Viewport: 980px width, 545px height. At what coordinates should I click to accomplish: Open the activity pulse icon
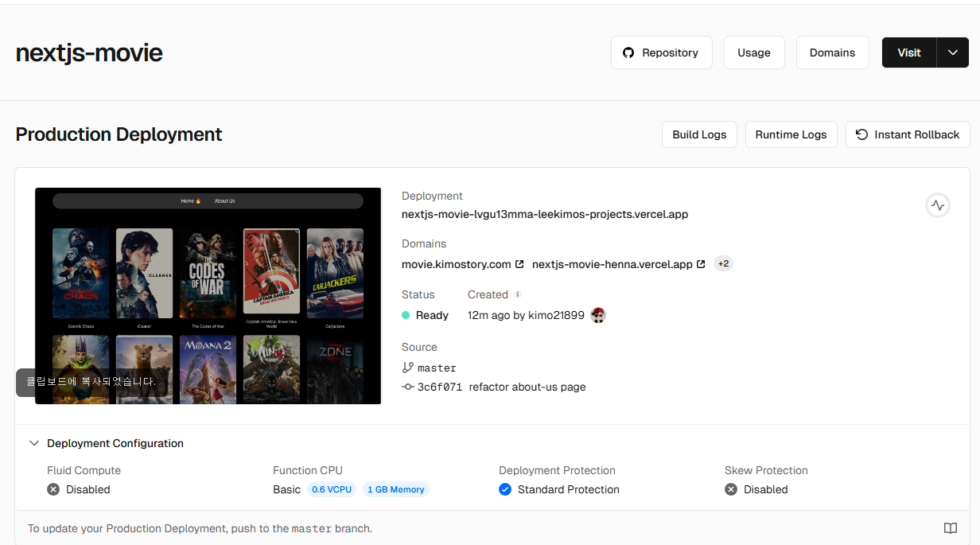(x=938, y=205)
